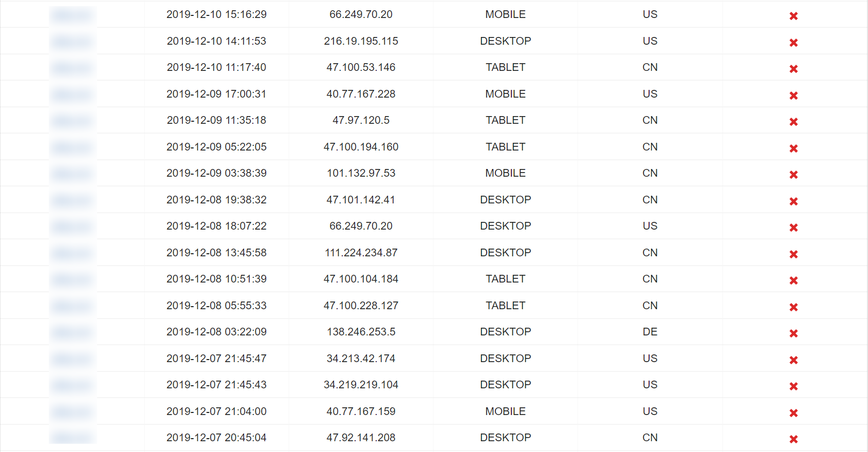Click the timestamp 2019-12-08 19:38:32

coord(216,200)
